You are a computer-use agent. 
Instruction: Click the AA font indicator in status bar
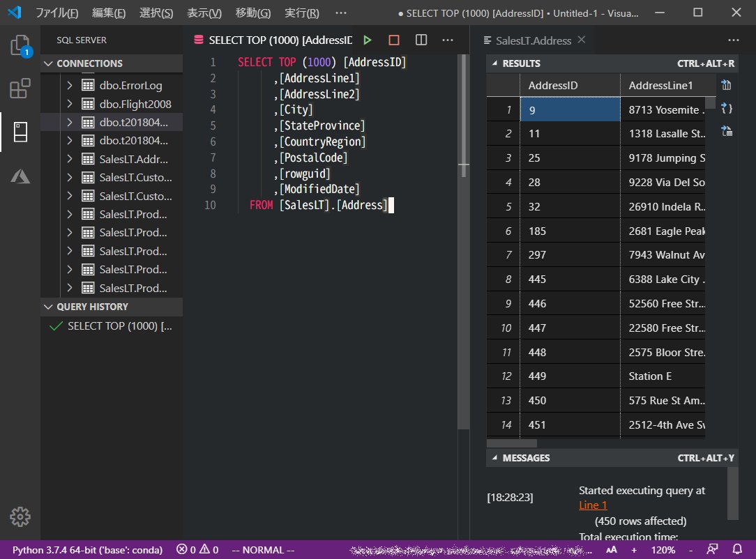pyautogui.click(x=612, y=549)
